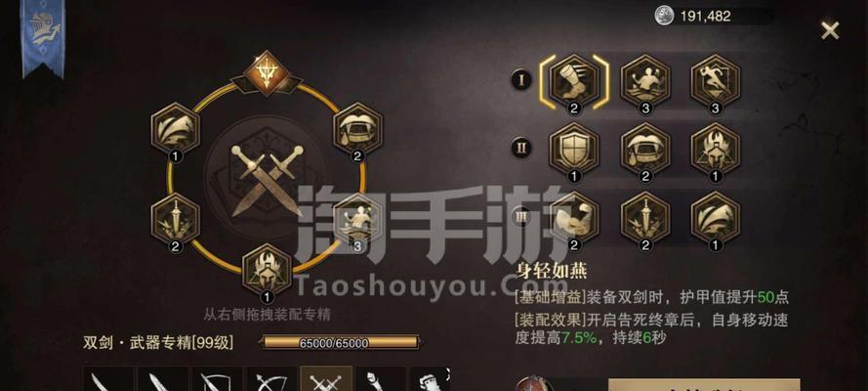Screen dimensions: 868x391
Task: Select the downward sword slot on the wheel
Action: point(176,220)
